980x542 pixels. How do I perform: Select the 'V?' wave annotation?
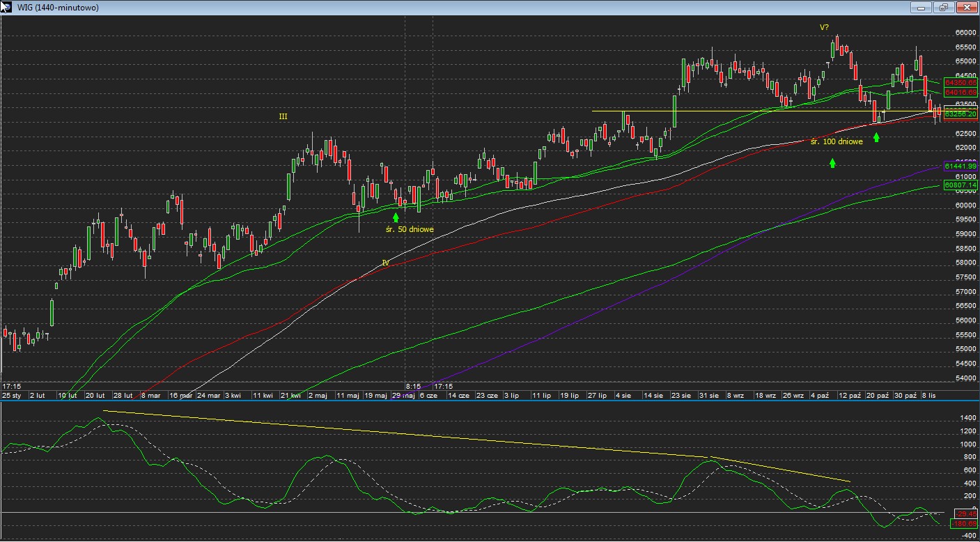pos(824,27)
